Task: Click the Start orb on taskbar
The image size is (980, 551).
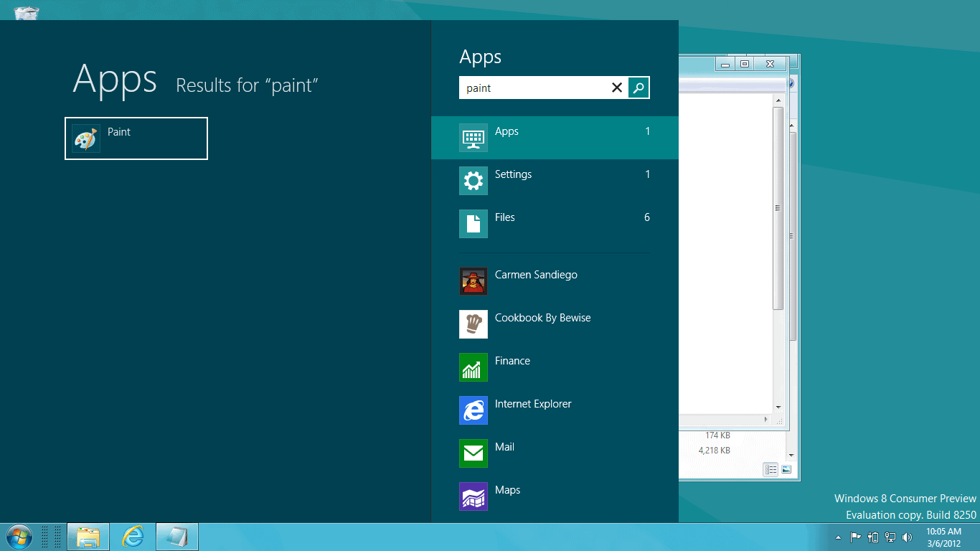Action: (18, 537)
